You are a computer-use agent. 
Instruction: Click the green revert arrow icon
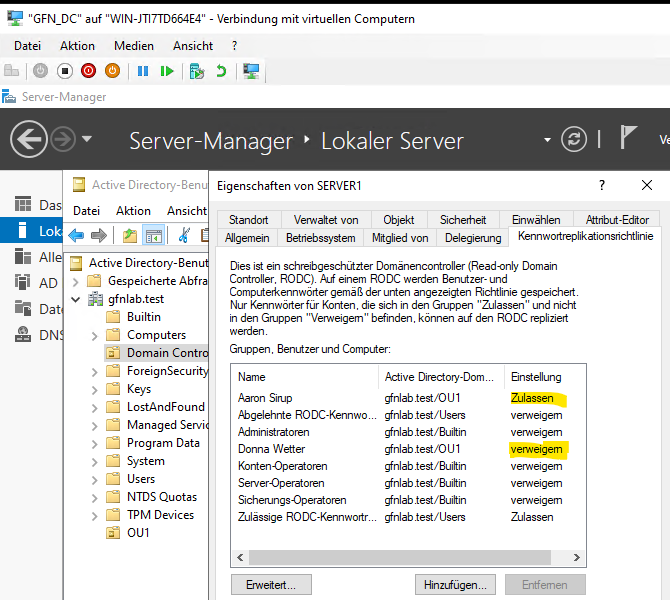click(x=221, y=71)
